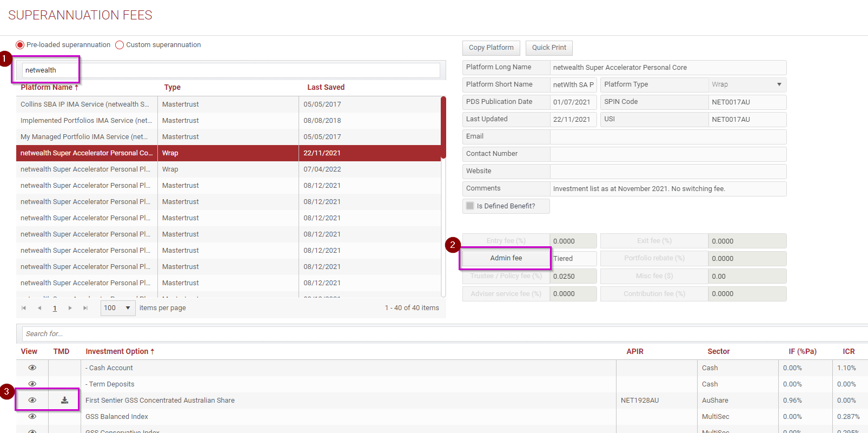Click the Adviser service fee value field

coord(573,294)
